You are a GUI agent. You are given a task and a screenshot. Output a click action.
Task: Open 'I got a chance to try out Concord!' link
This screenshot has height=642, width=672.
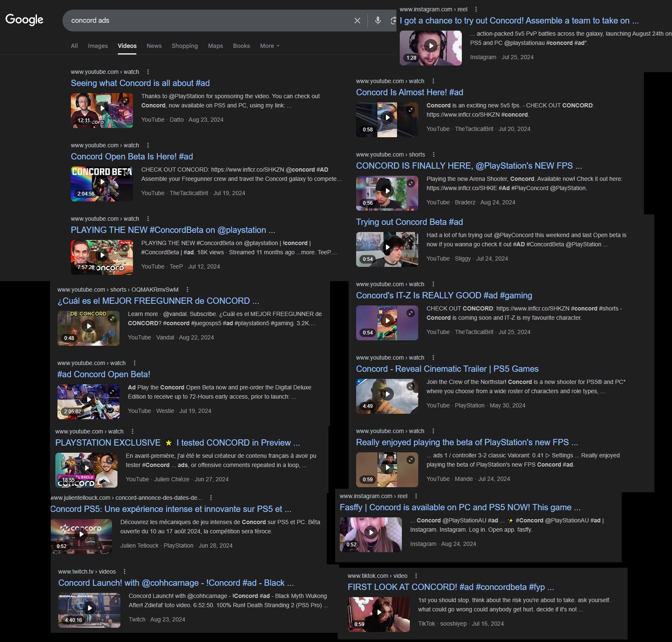coord(519,21)
